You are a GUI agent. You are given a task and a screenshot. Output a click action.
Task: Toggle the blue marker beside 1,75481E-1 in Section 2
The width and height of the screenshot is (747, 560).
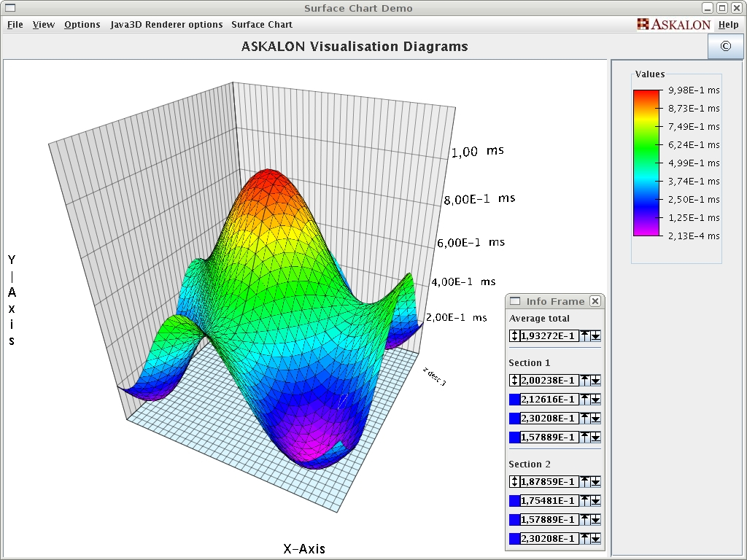point(515,500)
